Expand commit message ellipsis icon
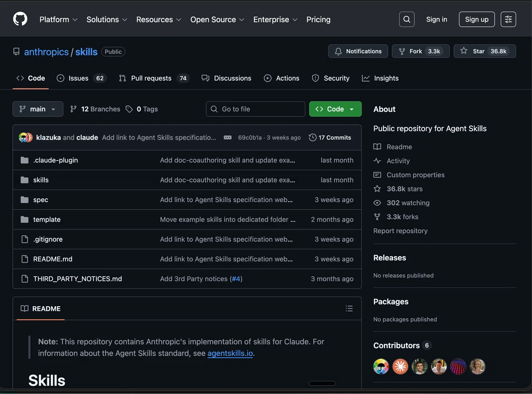This screenshot has width=532, height=394. (x=227, y=137)
